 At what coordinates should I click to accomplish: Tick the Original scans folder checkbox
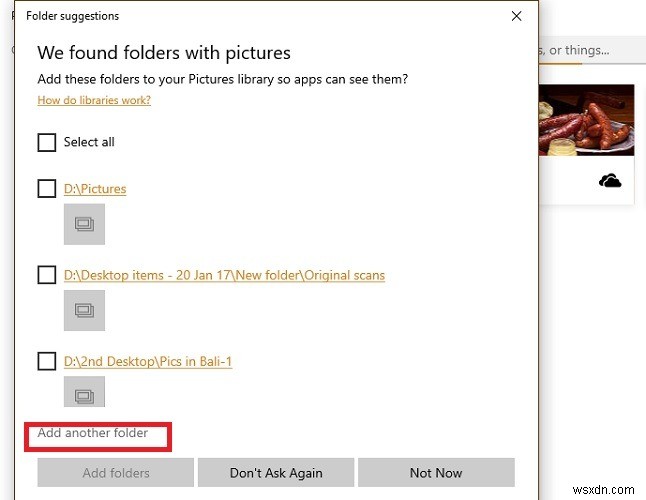click(47, 275)
